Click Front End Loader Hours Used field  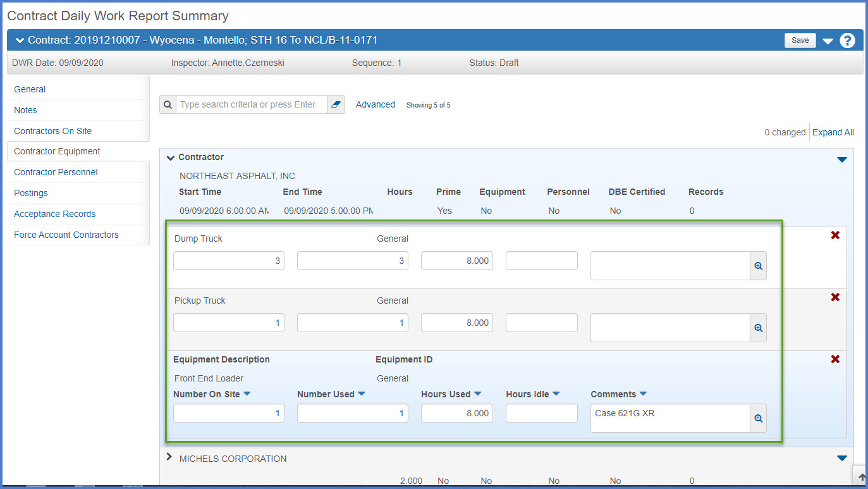point(457,413)
